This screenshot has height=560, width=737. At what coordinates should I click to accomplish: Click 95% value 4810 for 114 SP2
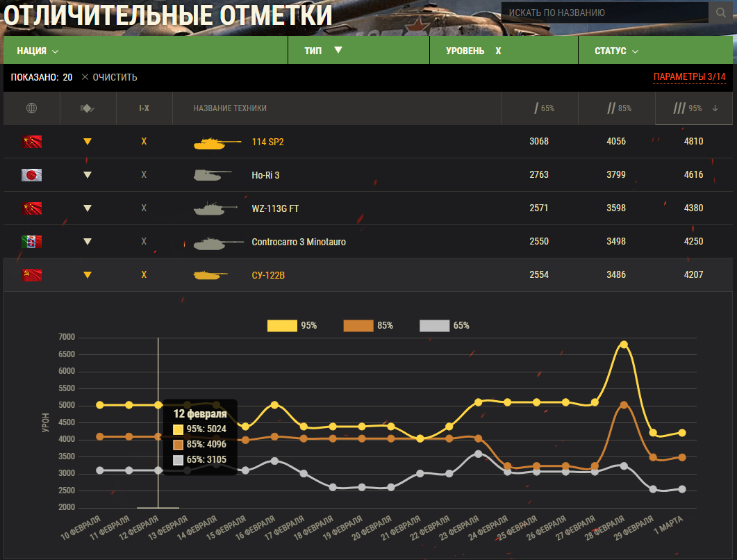click(x=693, y=141)
